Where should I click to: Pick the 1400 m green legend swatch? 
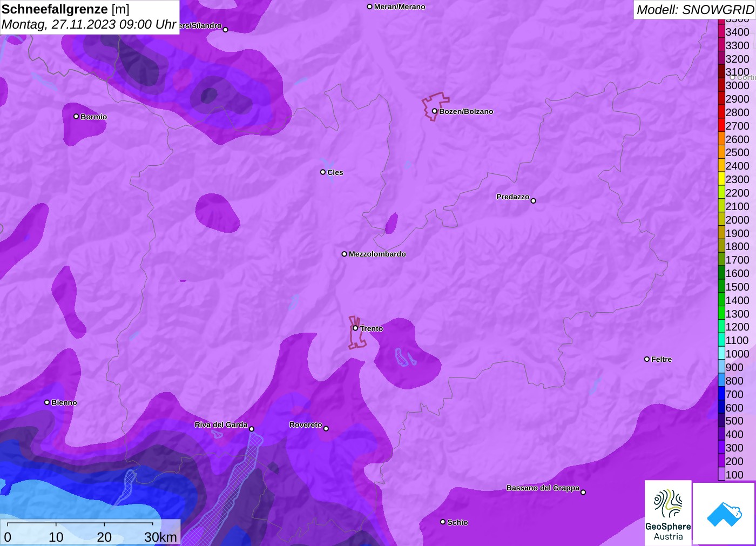coord(721,300)
